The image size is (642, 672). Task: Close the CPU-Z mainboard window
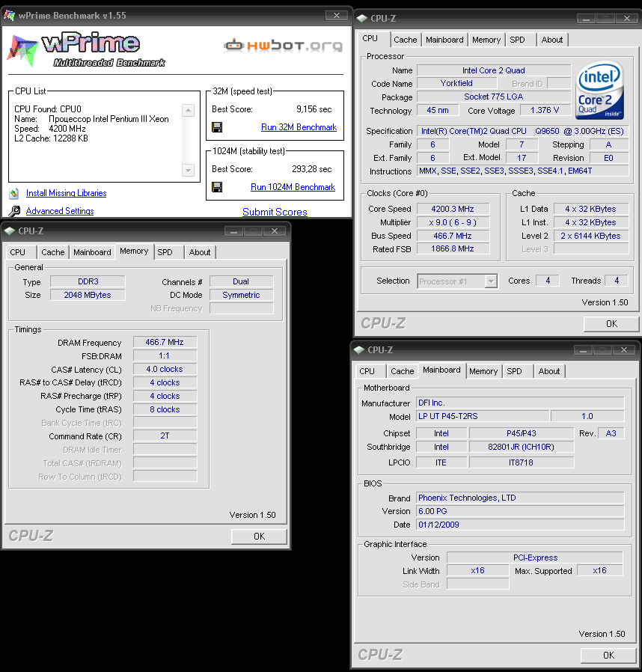coord(623,349)
